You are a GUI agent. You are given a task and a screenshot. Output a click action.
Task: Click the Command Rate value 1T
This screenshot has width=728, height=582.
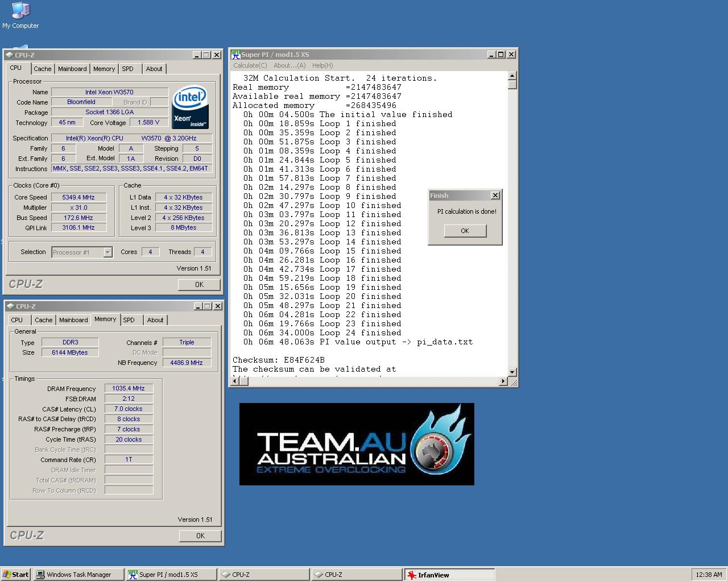coord(129,460)
